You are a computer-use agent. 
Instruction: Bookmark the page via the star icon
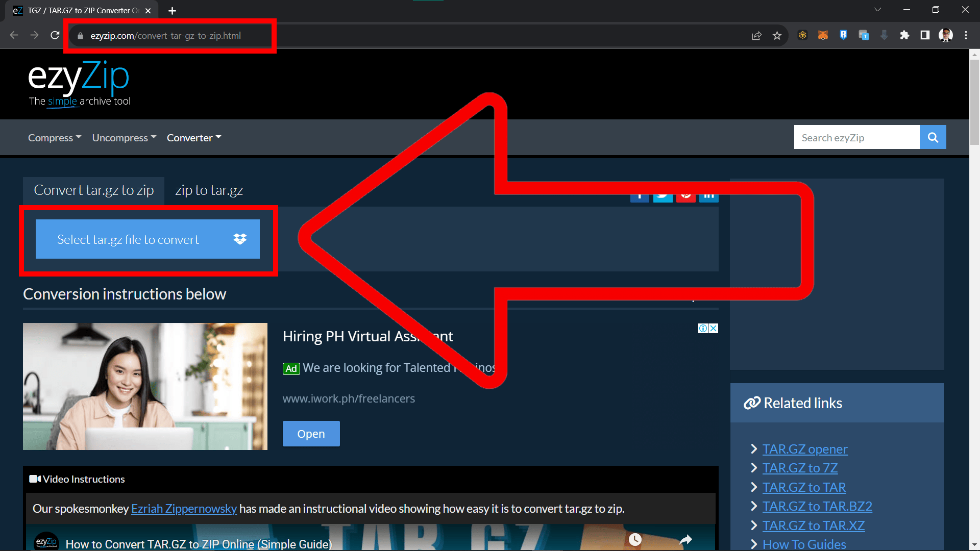point(777,35)
